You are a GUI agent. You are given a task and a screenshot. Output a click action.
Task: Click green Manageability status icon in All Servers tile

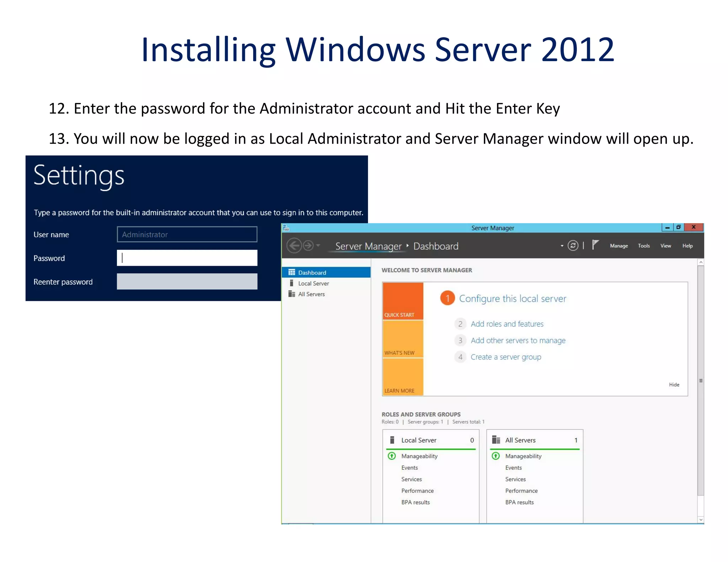(496, 456)
